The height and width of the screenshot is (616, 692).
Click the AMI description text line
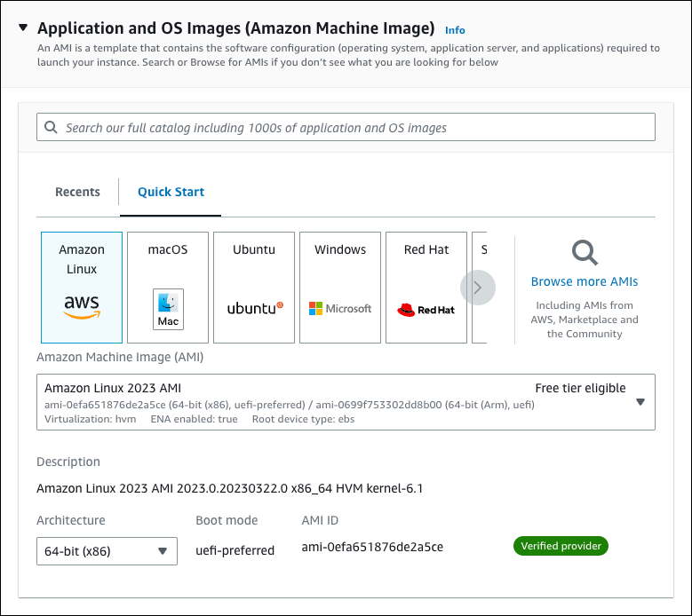tap(236, 488)
